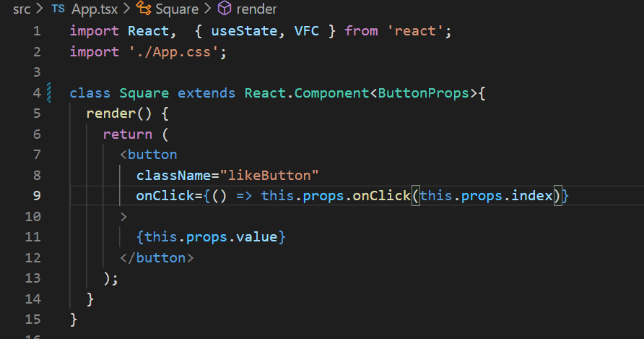Click the closing '</button>' tag
This screenshot has width=644, height=339.
(157, 258)
